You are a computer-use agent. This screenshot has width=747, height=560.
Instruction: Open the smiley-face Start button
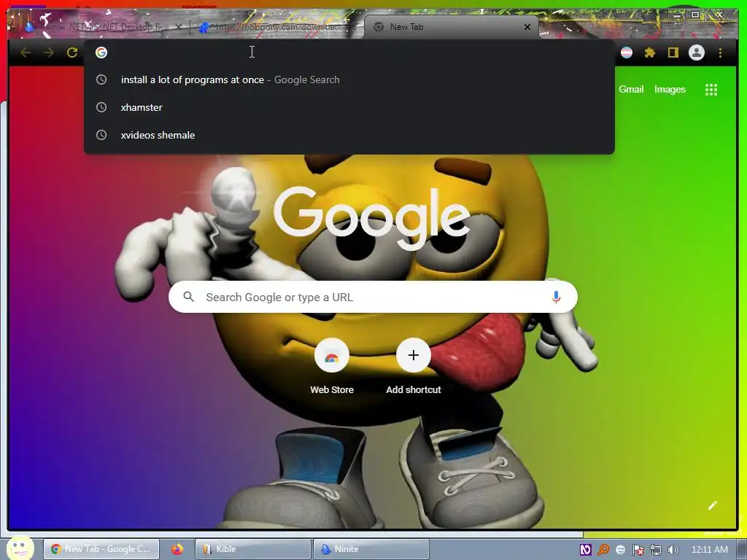[x=20, y=548]
